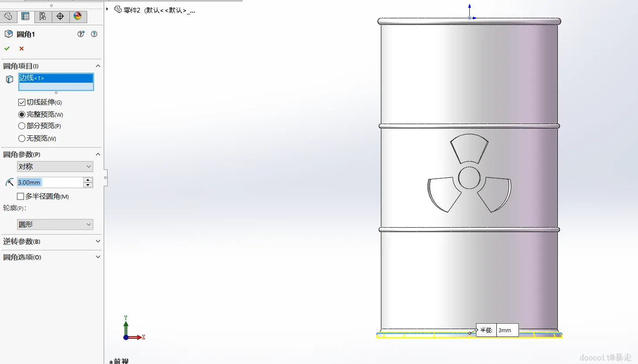Click the 圆角1 fillet feature icon

[9, 34]
